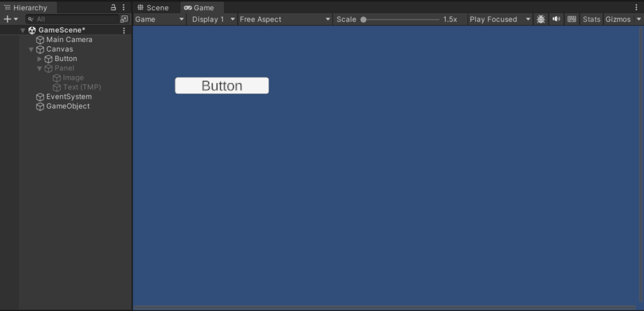Viewport: 644px width, 311px height.
Task: Open the Display 1 dropdown
Action: click(x=212, y=19)
